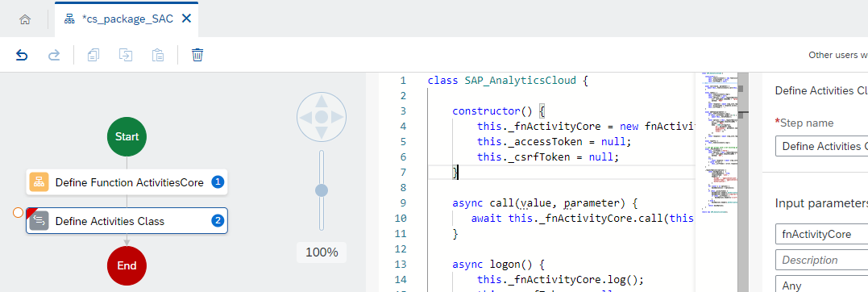Screen dimensions: 868x292
Task: Click the constructor() code line
Action: 500,111
